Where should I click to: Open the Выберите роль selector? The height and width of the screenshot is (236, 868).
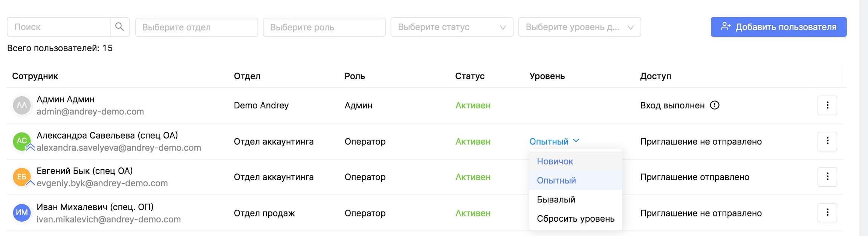[x=324, y=27]
